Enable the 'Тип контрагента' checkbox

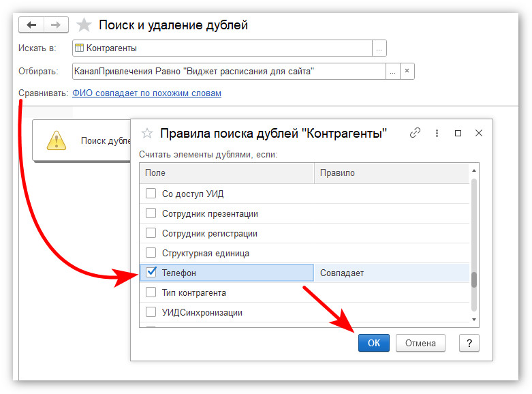point(151,292)
